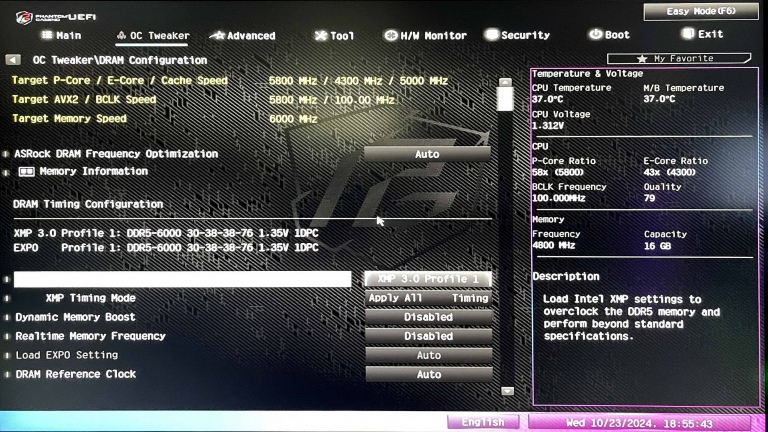Open My Favorite list
The height and width of the screenshot is (432, 768).
point(678,59)
